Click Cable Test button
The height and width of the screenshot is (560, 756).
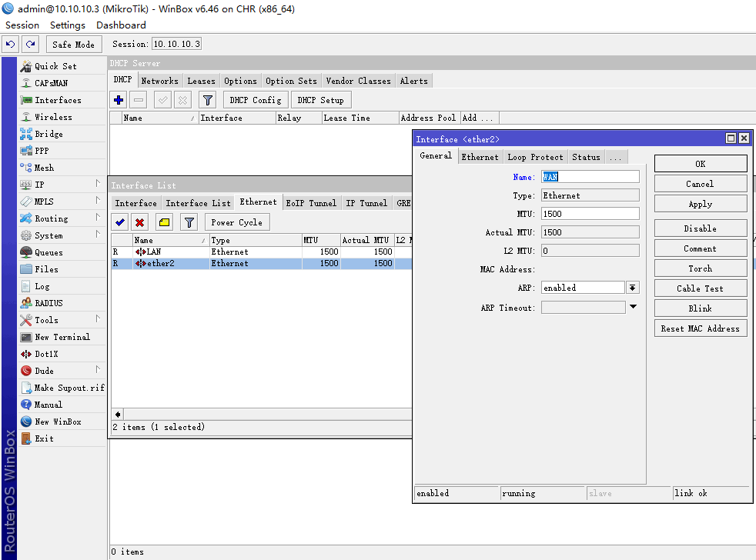pos(700,288)
